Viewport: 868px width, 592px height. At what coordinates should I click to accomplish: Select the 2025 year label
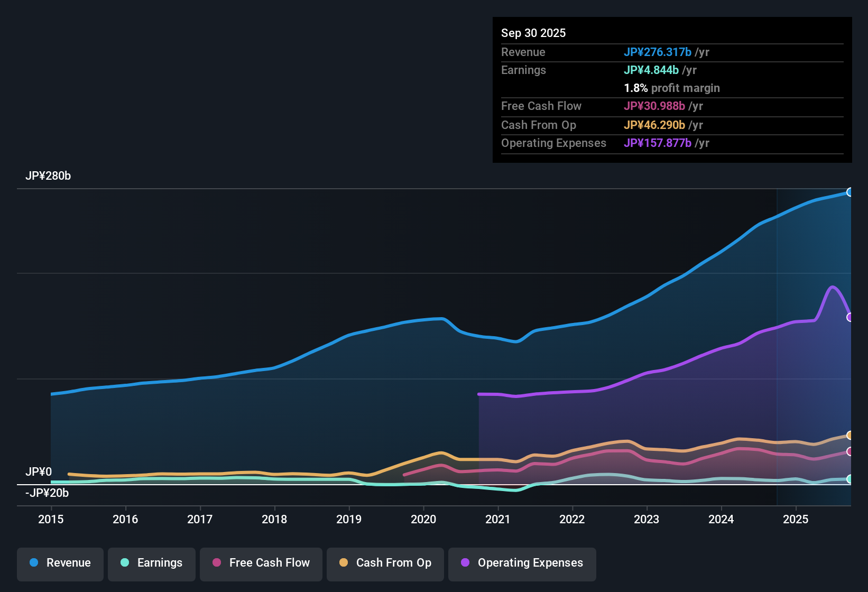[x=796, y=520]
